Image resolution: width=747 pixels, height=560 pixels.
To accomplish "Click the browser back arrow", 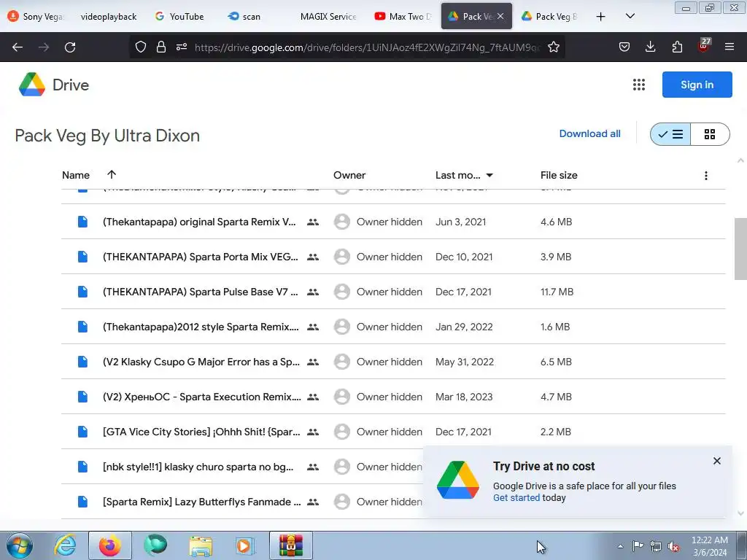I will coord(18,47).
